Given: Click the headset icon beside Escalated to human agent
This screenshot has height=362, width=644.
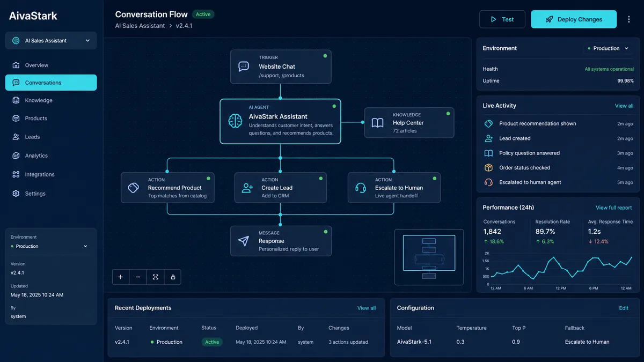Looking at the screenshot, I should coord(488,182).
